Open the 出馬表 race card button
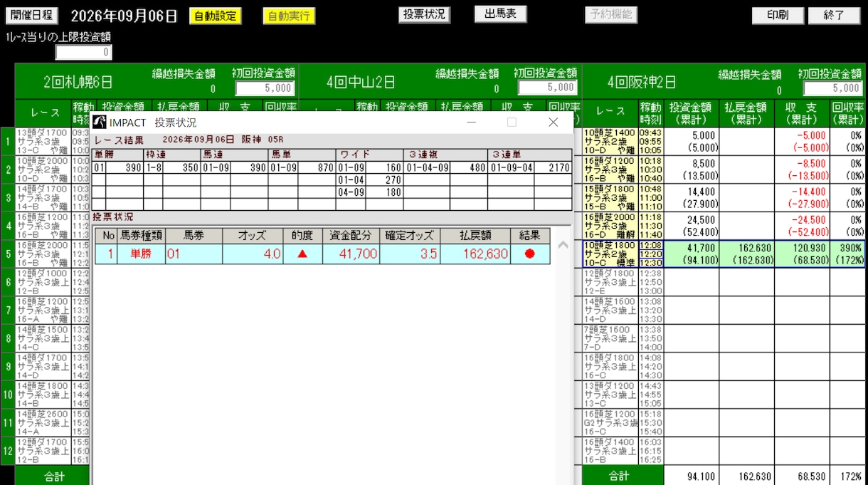 point(501,14)
